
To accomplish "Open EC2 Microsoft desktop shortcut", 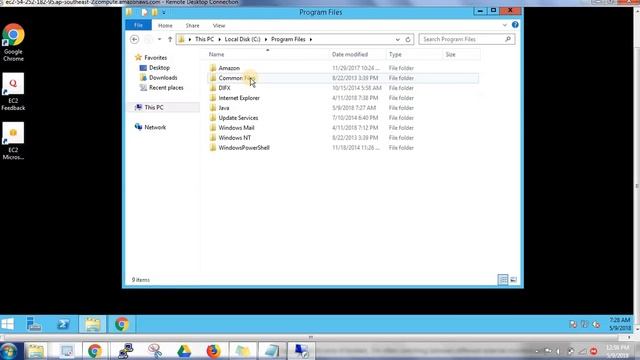I will pyautogui.click(x=13, y=141).
